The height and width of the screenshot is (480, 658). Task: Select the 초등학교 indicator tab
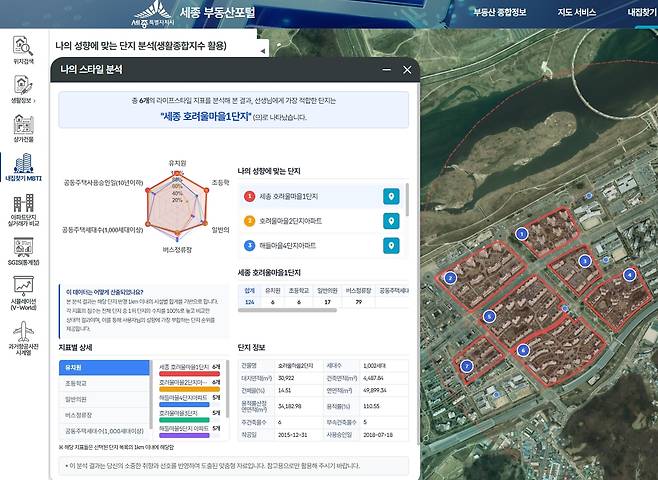click(x=104, y=383)
